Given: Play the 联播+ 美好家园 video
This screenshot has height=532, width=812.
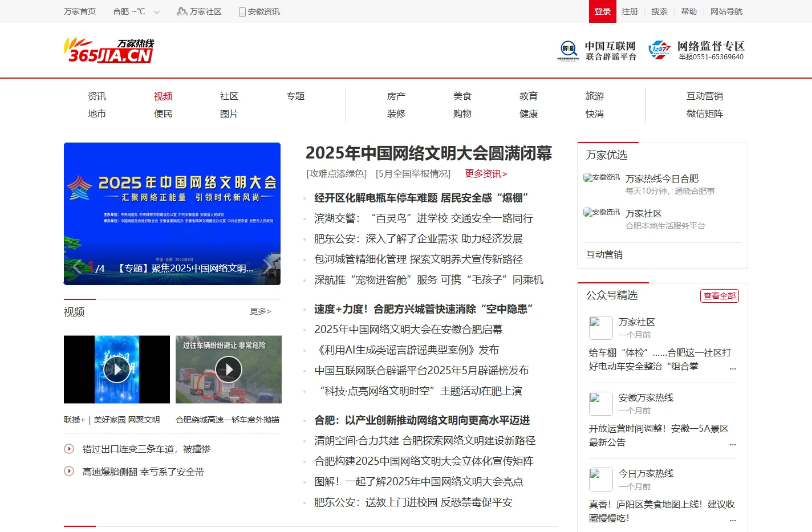Looking at the screenshot, I should tap(117, 369).
